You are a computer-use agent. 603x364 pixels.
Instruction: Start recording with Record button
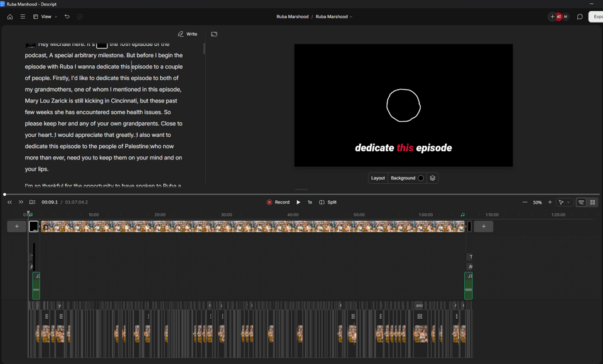coord(278,202)
